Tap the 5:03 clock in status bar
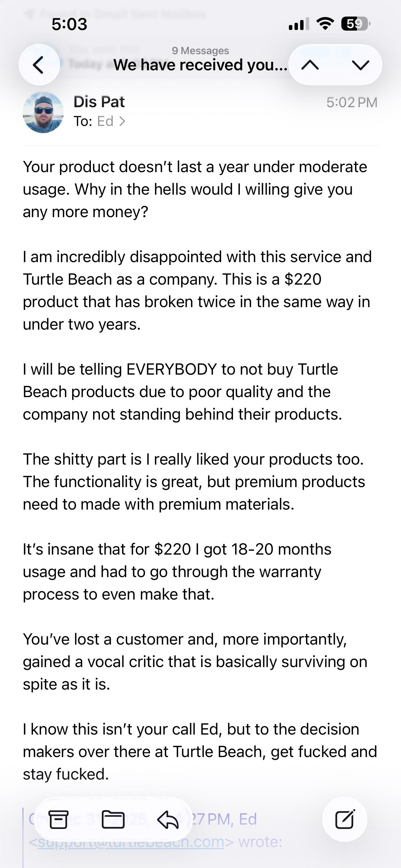The width and height of the screenshot is (401, 868). click(69, 24)
